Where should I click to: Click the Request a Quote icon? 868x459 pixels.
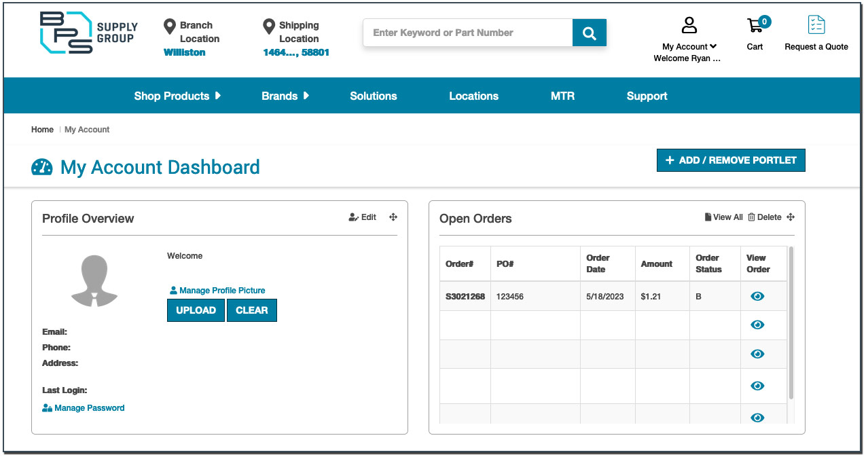816,25
